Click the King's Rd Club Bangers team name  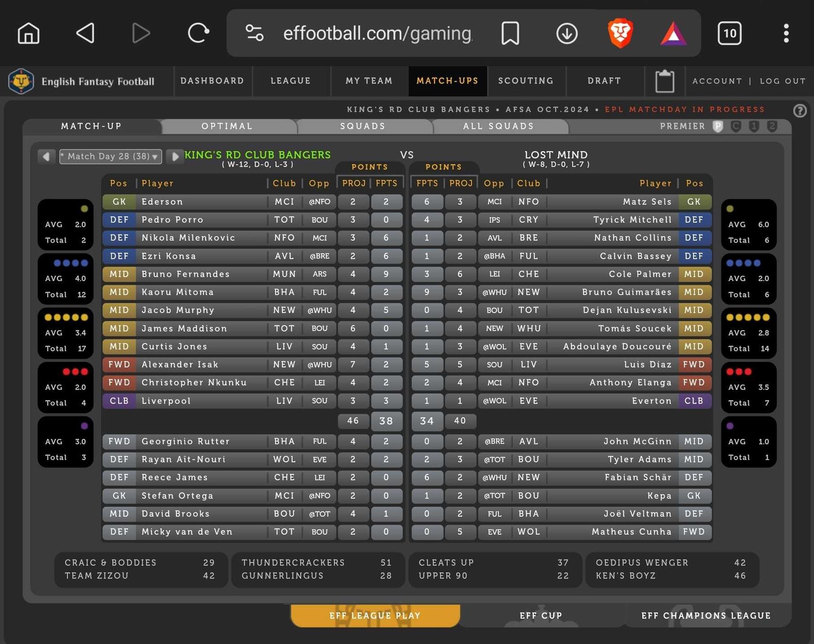(258, 155)
